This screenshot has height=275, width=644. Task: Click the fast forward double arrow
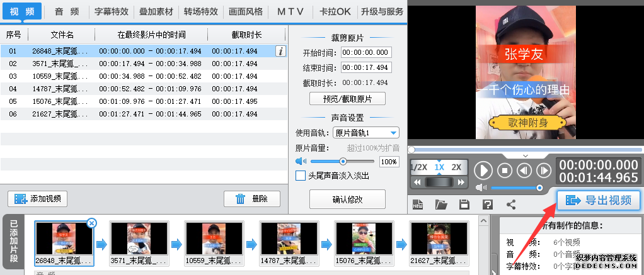pos(461,182)
